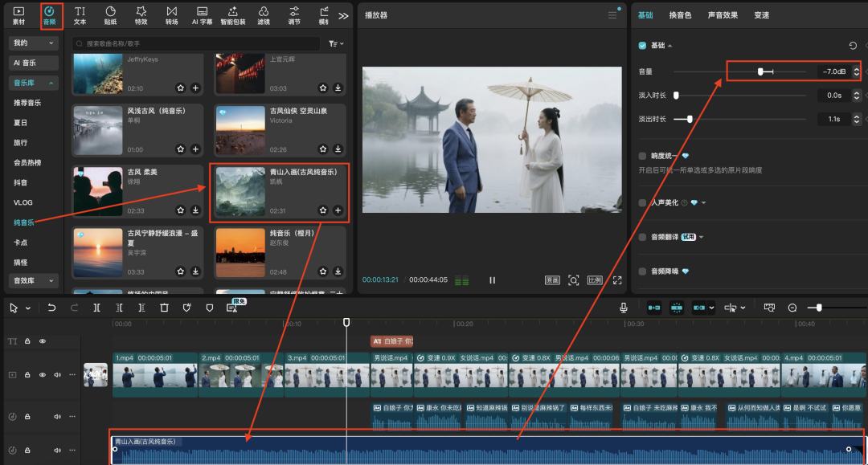Click the delete trash icon in timeline toolbar
868x465 pixels.
[x=164, y=308]
